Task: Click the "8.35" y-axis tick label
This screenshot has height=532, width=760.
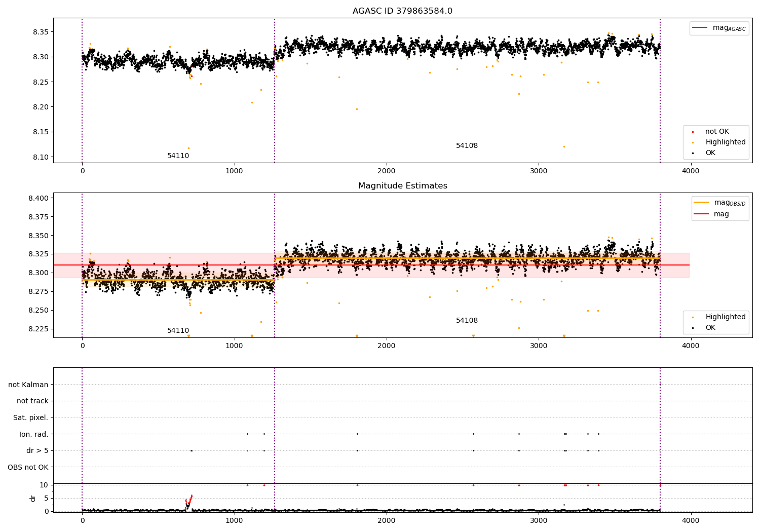Action: pos(41,32)
